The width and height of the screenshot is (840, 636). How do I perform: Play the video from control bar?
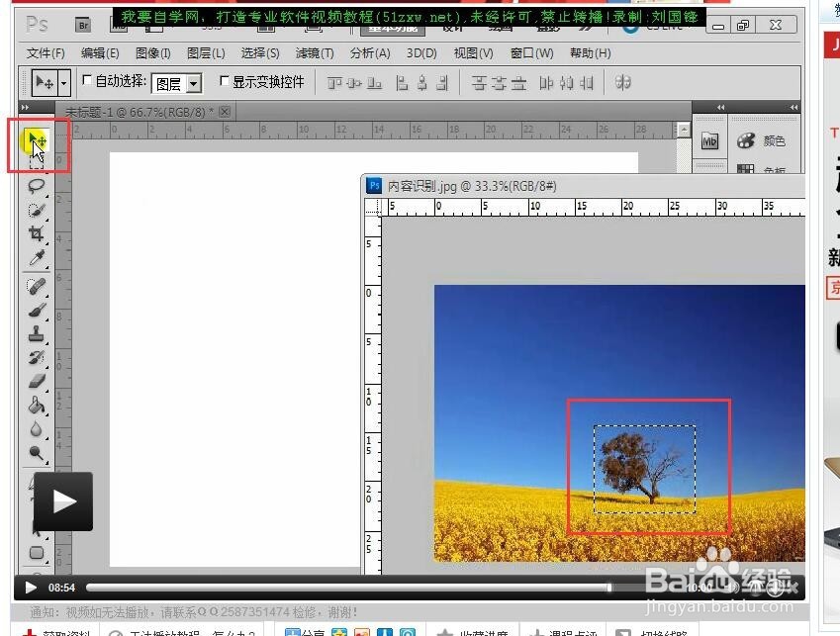click(x=31, y=588)
